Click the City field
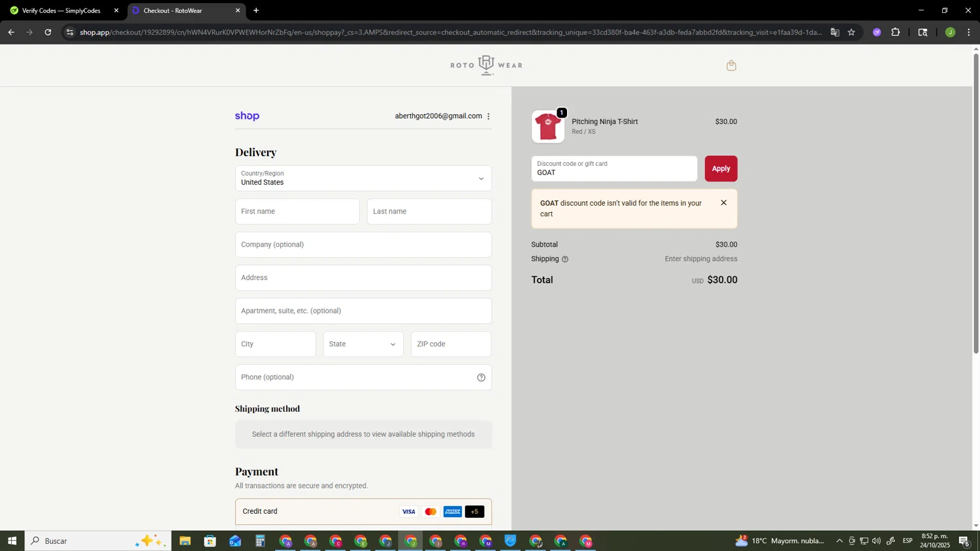The image size is (980, 551). [x=275, y=344]
